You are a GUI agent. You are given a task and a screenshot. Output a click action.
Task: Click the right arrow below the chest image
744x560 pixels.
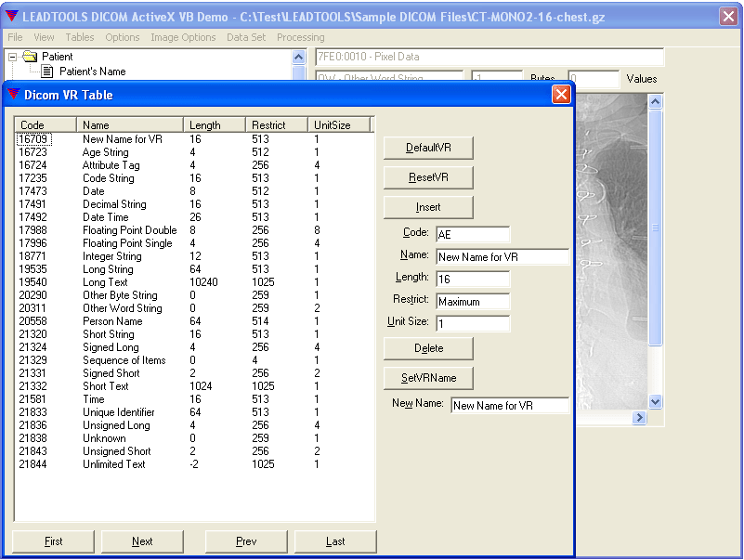coord(640,418)
